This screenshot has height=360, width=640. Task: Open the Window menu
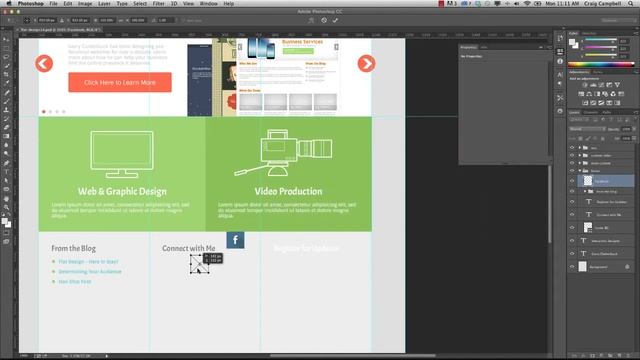point(208,3)
